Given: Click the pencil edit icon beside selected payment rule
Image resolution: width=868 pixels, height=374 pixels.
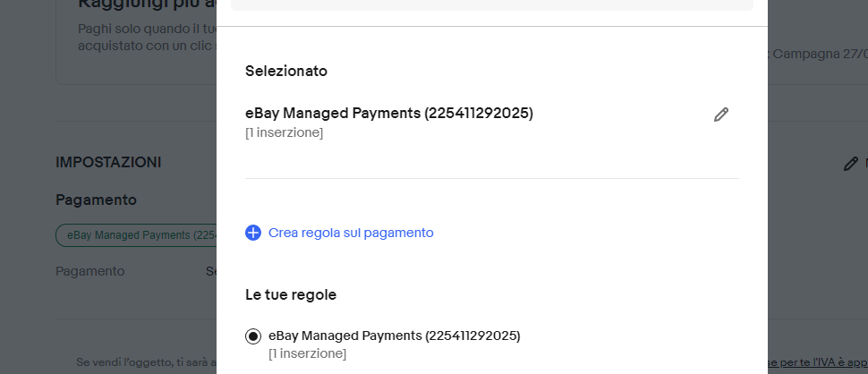Looking at the screenshot, I should (720, 115).
